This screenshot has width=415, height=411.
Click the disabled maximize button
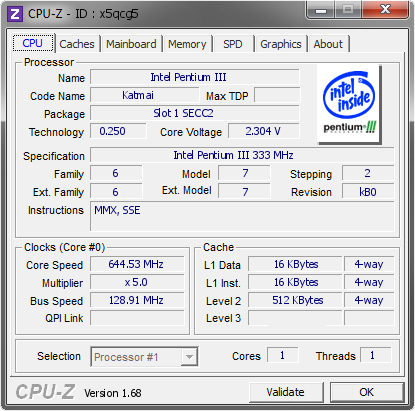click(x=348, y=10)
